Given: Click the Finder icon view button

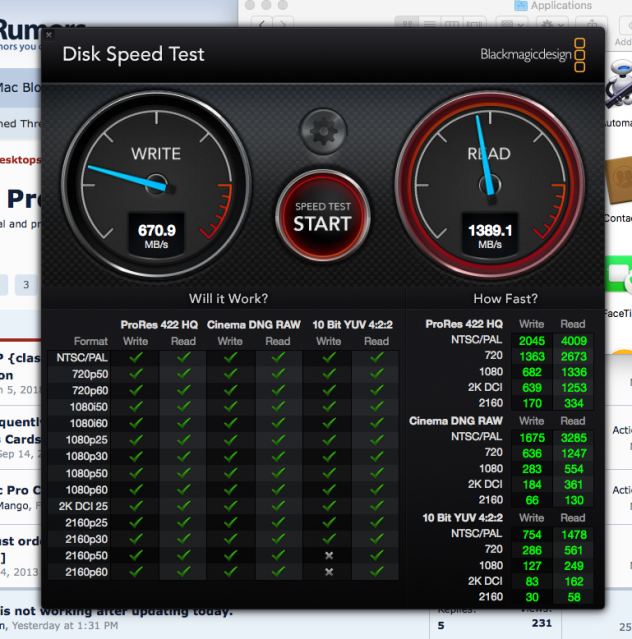Looking at the screenshot, I should coord(407,24).
